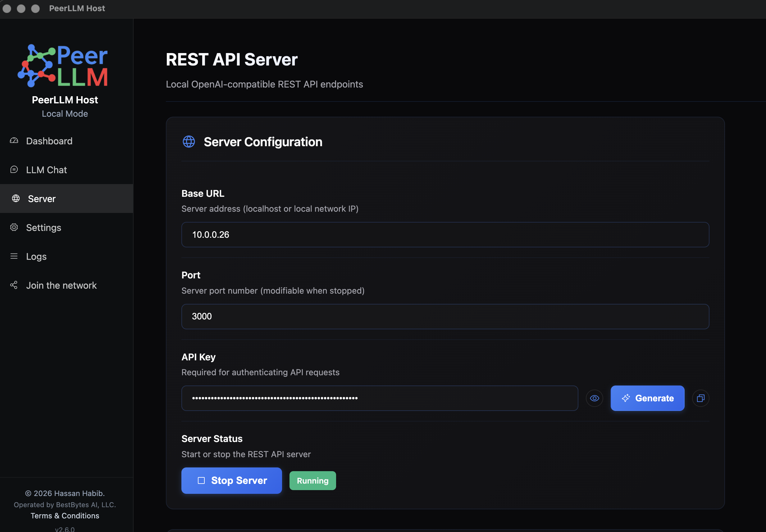The width and height of the screenshot is (766, 532).
Task: Click the LLM Chat bubble icon
Action: pyautogui.click(x=14, y=170)
